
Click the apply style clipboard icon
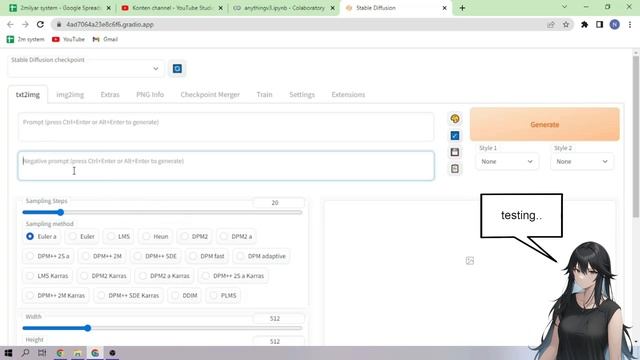point(455,169)
